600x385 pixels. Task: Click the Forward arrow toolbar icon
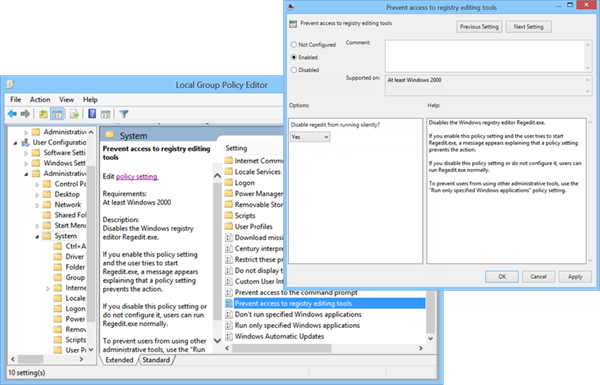click(26, 114)
